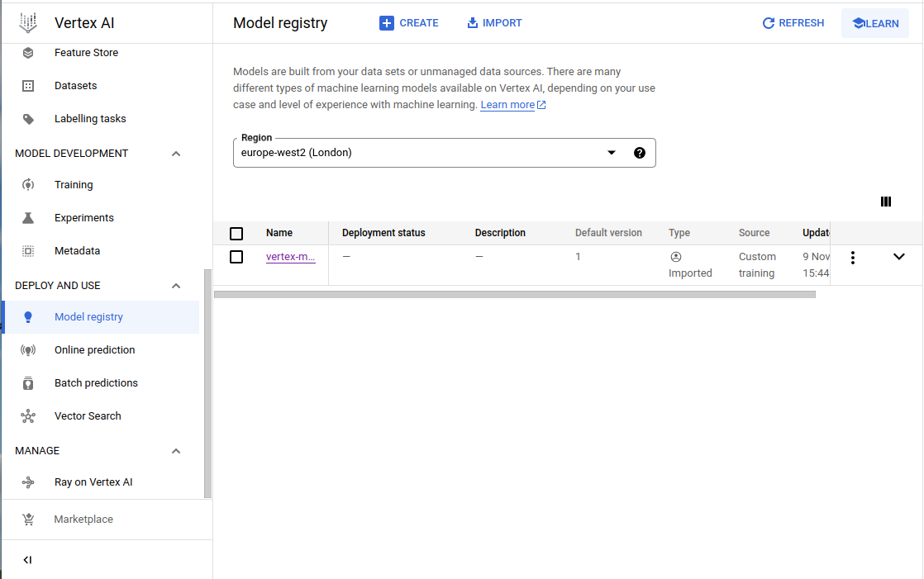The image size is (924, 579).
Task: Click the Region help question mark icon
Action: pos(639,153)
